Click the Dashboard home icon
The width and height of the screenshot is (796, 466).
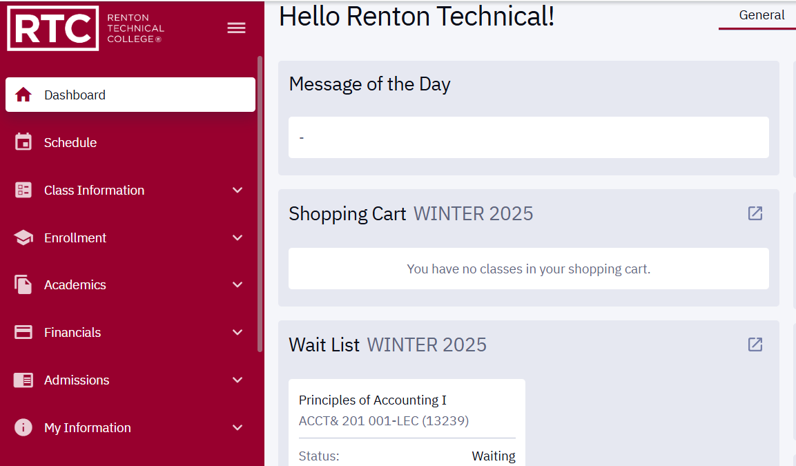[x=23, y=95]
